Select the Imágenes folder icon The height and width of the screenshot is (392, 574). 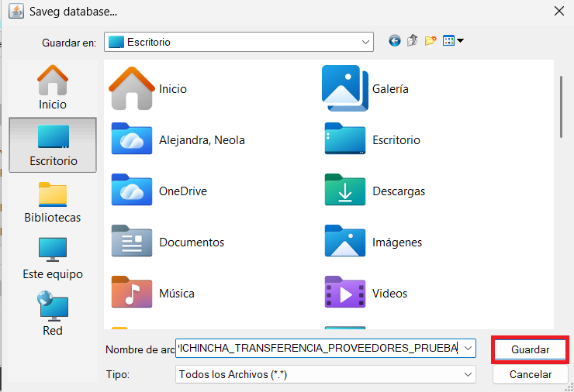pyautogui.click(x=345, y=242)
